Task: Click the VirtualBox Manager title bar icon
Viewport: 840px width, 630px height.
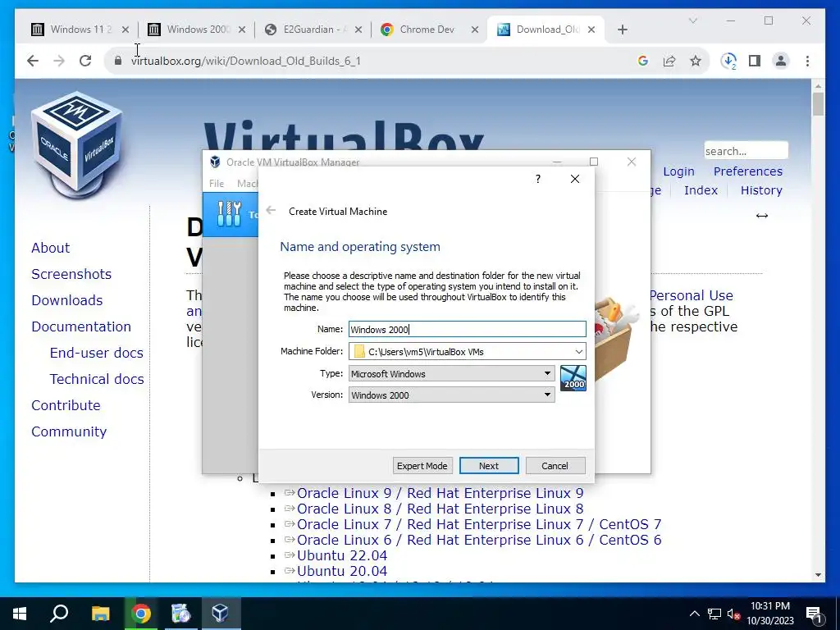Action: tap(215, 162)
